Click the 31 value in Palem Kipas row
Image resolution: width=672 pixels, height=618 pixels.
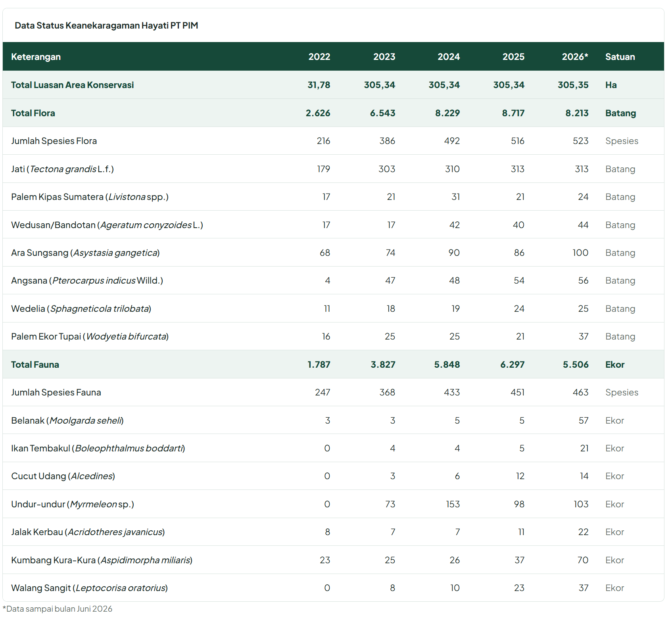click(x=455, y=197)
